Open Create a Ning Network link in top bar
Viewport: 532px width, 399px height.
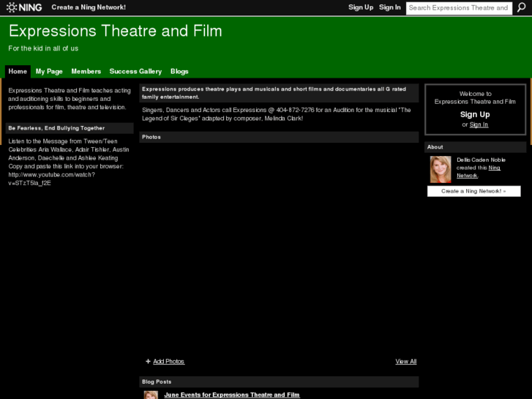(89, 7)
